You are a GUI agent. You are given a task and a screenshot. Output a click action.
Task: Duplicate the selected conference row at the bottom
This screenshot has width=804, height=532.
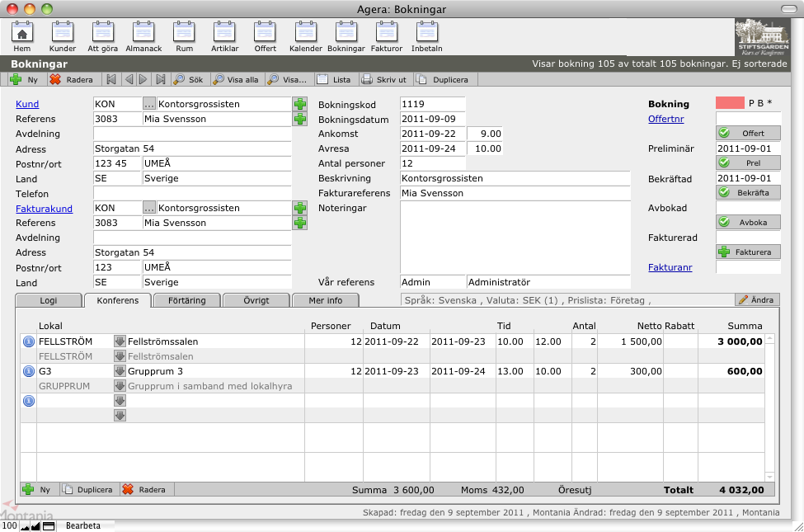pyautogui.click(x=87, y=490)
